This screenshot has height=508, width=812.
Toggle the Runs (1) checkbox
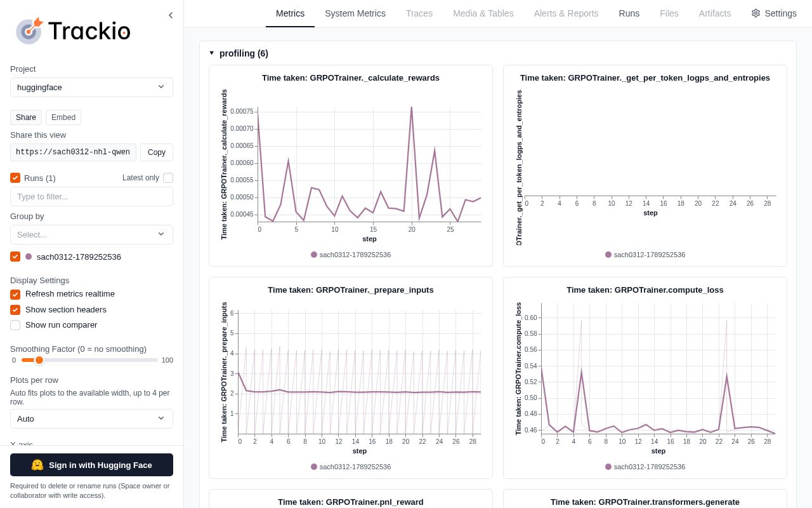pyautogui.click(x=15, y=178)
